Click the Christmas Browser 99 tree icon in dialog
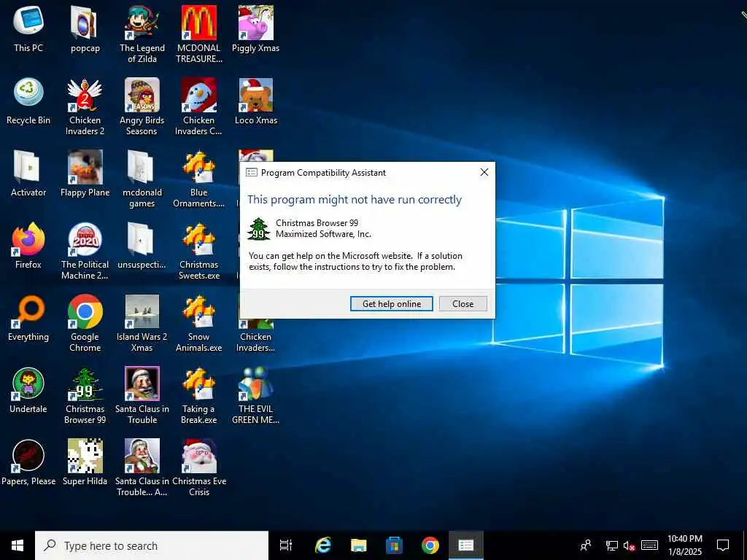The height and width of the screenshot is (560, 747). point(259,229)
